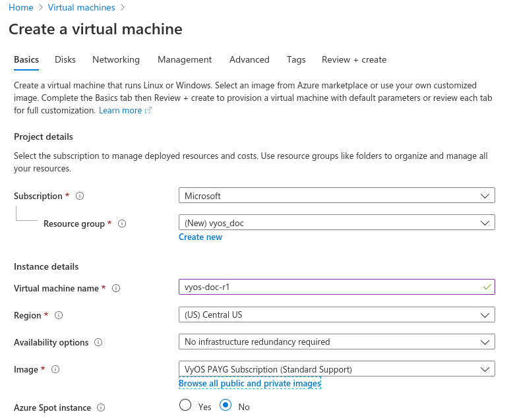Click the info icon beside Resource group
513x420 pixels.
pos(121,224)
